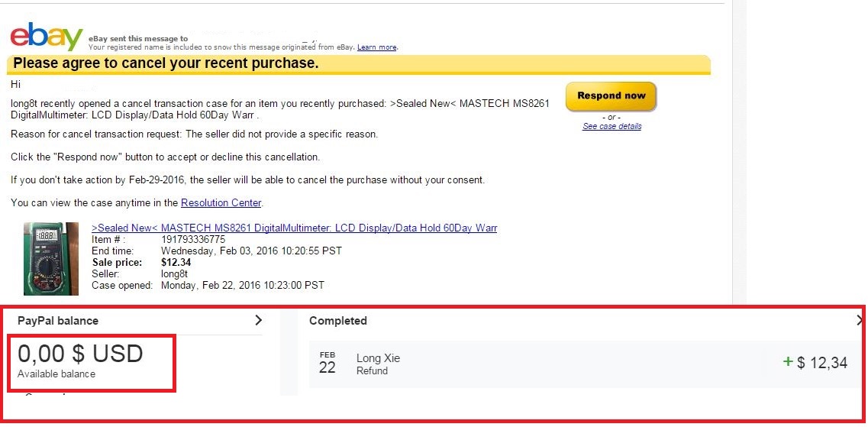Select the bold sale price $12.34
The height and width of the screenshot is (427, 868).
[x=176, y=263]
